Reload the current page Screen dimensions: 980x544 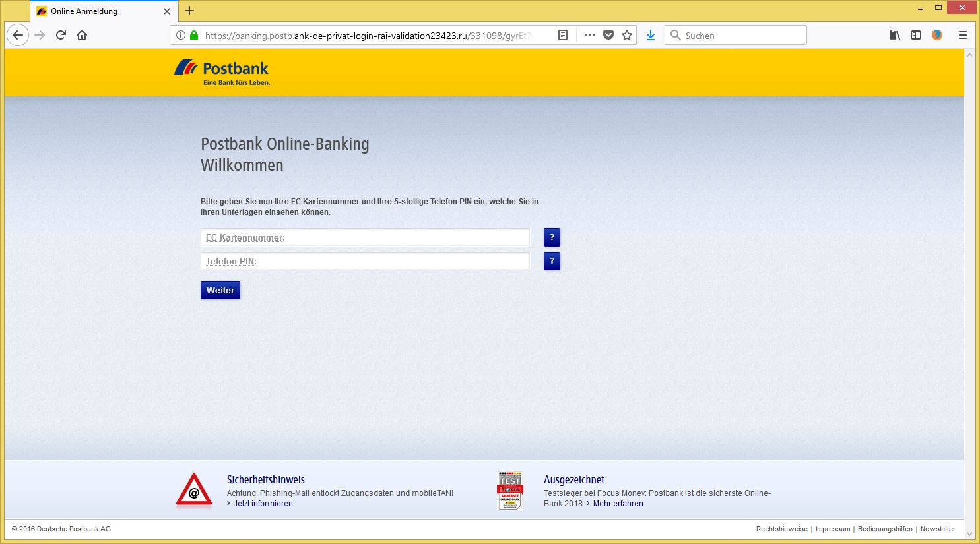61,35
